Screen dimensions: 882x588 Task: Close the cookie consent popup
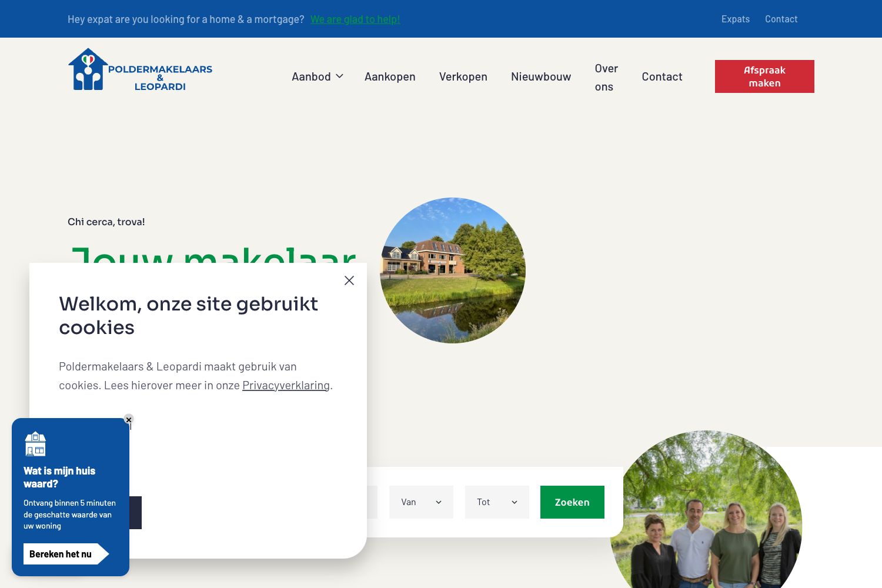point(349,280)
